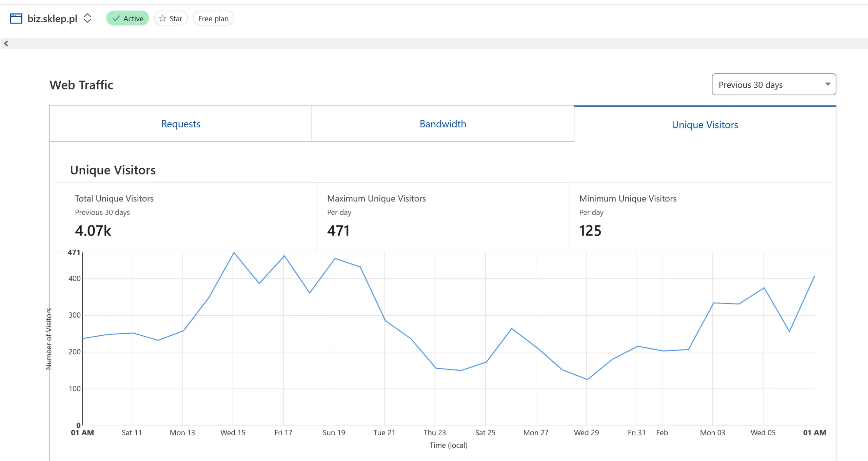Image resolution: width=868 pixels, height=461 pixels.
Task: Collapse sidebar using the left chevron arrow
Action: click(6, 43)
